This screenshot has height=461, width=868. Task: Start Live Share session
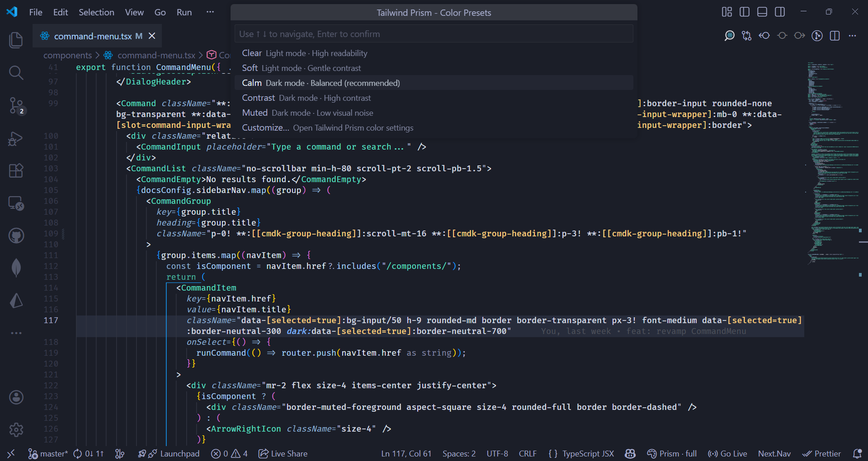pyautogui.click(x=283, y=453)
